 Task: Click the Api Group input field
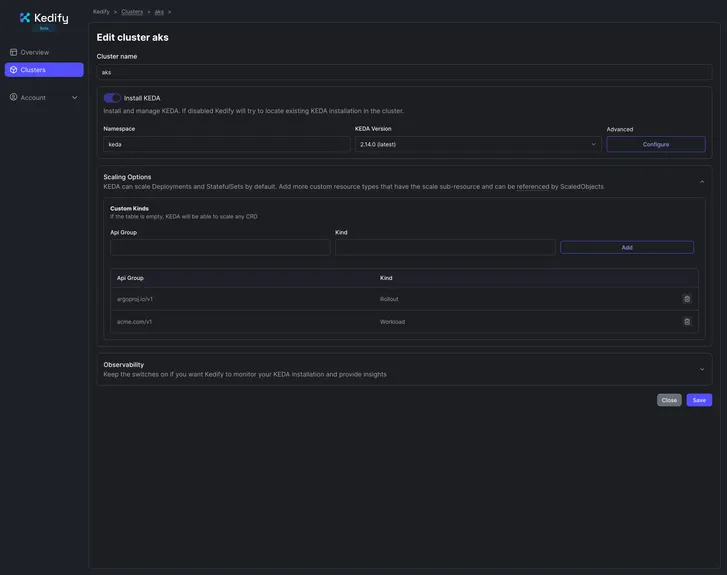click(220, 247)
